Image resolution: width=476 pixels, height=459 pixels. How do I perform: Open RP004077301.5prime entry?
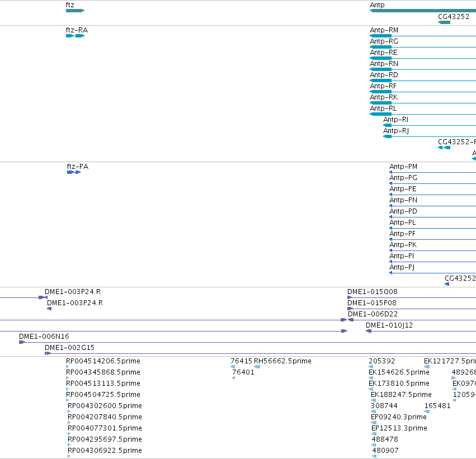105,428
